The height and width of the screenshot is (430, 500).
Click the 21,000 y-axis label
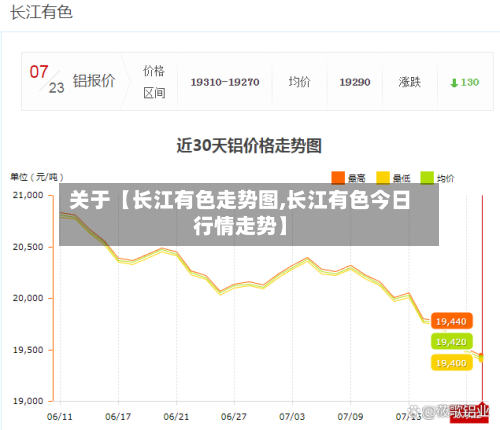pyautogui.click(x=28, y=195)
